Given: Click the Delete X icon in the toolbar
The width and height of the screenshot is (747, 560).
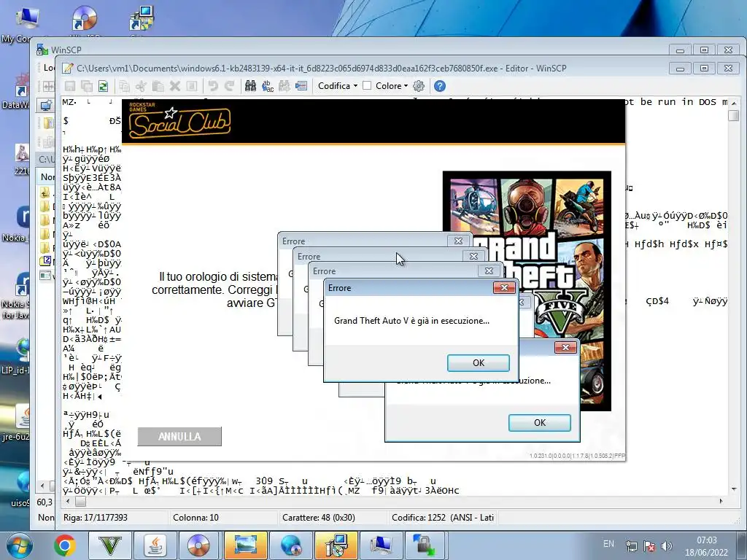Looking at the screenshot, I should [x=175, y=86].
